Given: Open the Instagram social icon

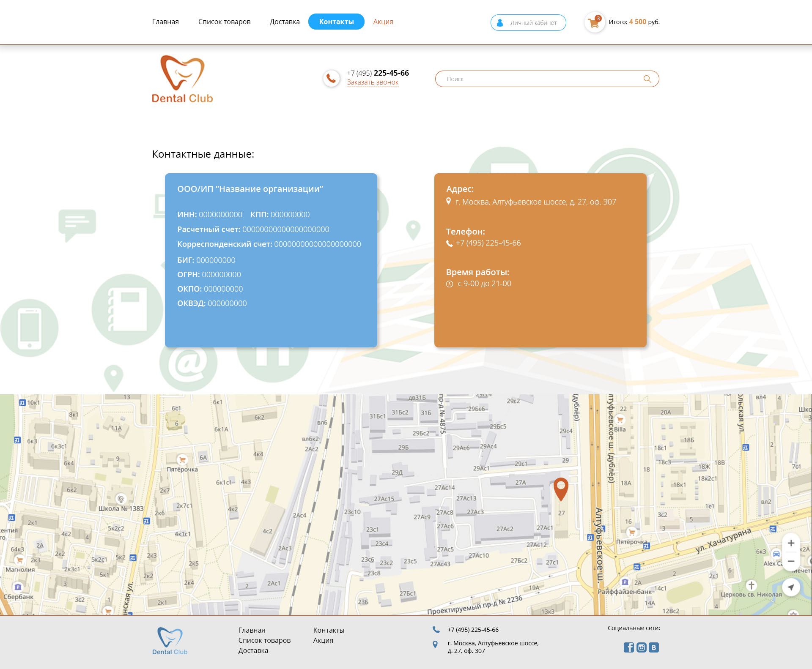Looking at the screenshot, I should coord(641,647).
